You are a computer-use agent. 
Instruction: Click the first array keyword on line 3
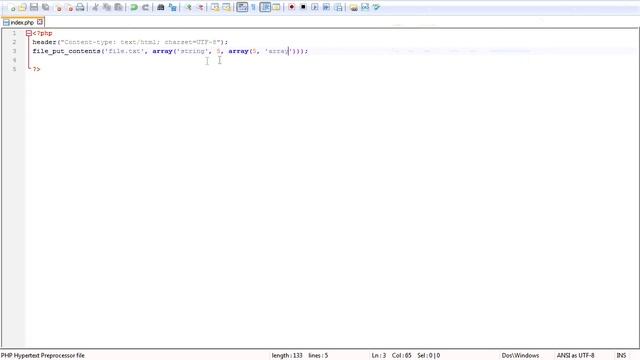[x=162, y=51]
